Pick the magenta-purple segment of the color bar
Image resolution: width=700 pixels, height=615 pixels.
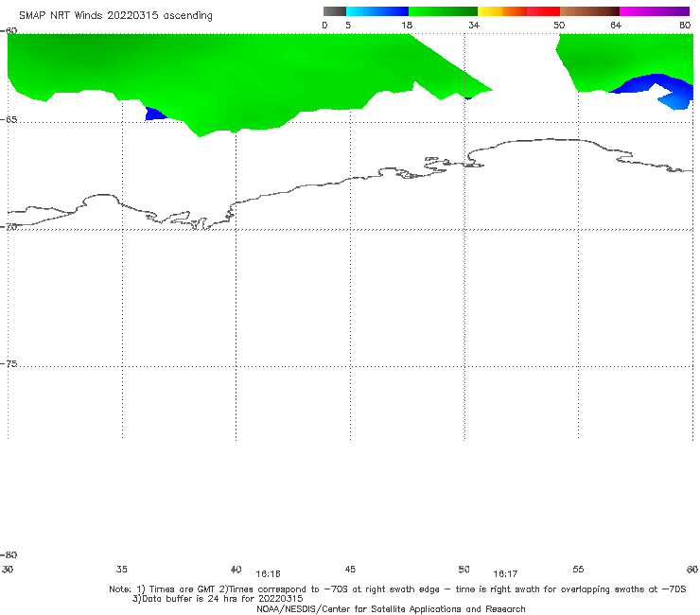click(x=655, y=11)
